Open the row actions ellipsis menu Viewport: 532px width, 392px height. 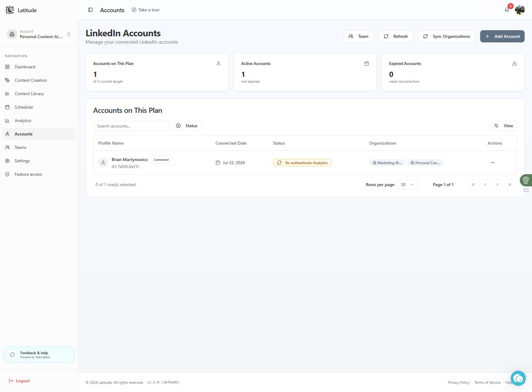(x=492, y=163)
